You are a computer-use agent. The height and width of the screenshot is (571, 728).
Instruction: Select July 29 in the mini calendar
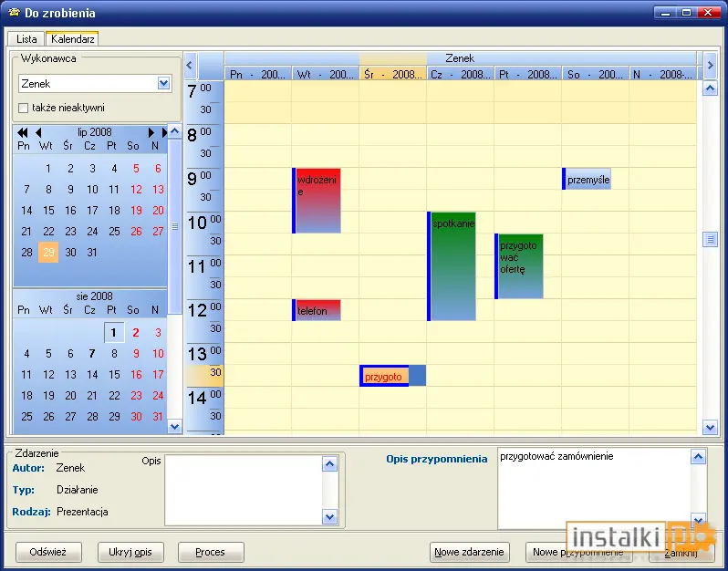coord(48,252)
